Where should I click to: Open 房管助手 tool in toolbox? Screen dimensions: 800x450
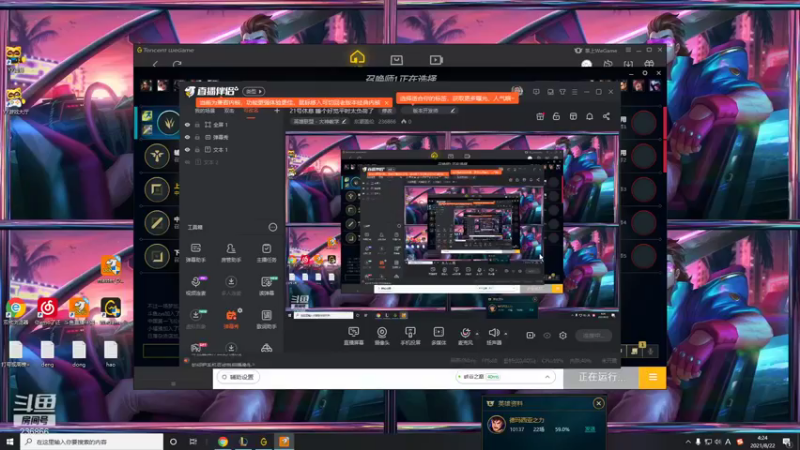point(231,253)
